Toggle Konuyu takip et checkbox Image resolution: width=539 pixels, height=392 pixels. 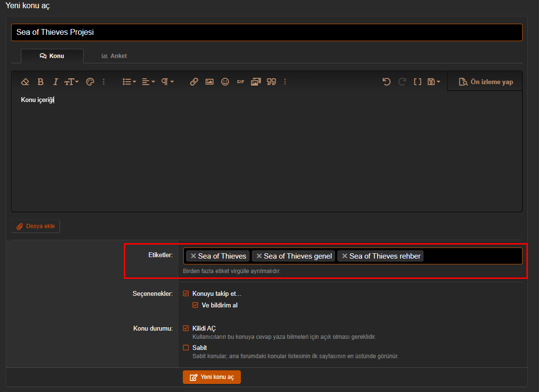(x=186, y=294)
